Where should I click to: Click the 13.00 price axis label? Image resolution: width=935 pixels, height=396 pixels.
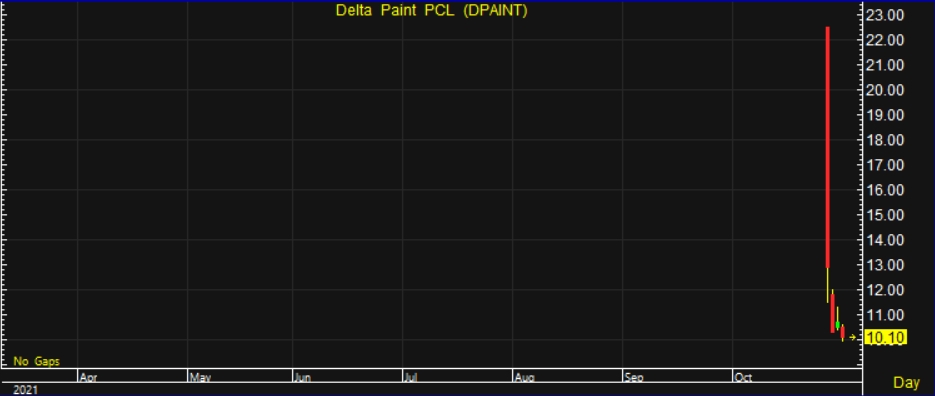tap(884, 265)
